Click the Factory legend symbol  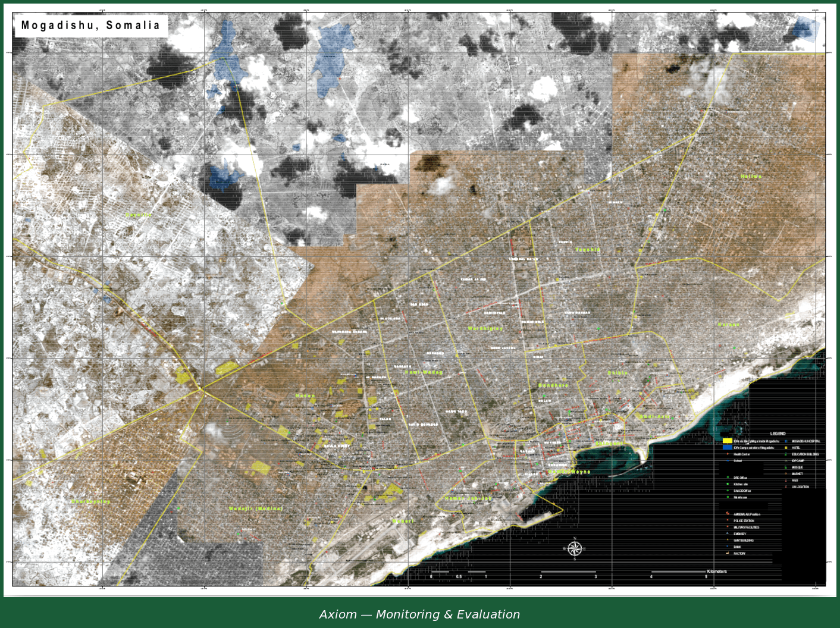[x=727, y=553]
